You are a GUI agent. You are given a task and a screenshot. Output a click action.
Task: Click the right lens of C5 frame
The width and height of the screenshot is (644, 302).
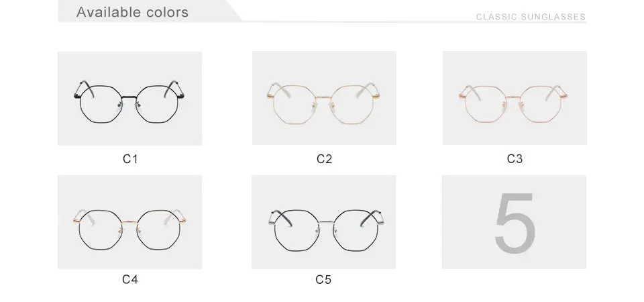pyautogui.click(x=354, y=230)
